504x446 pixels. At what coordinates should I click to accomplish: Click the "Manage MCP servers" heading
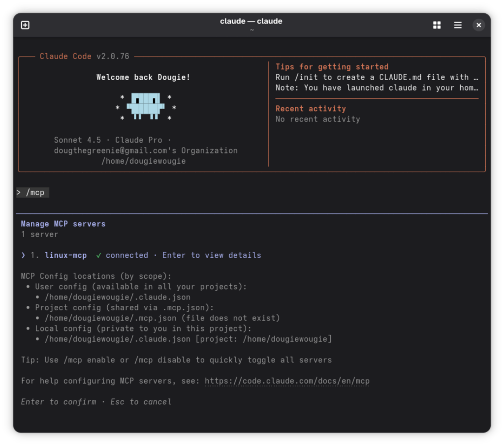click(63, 224)
